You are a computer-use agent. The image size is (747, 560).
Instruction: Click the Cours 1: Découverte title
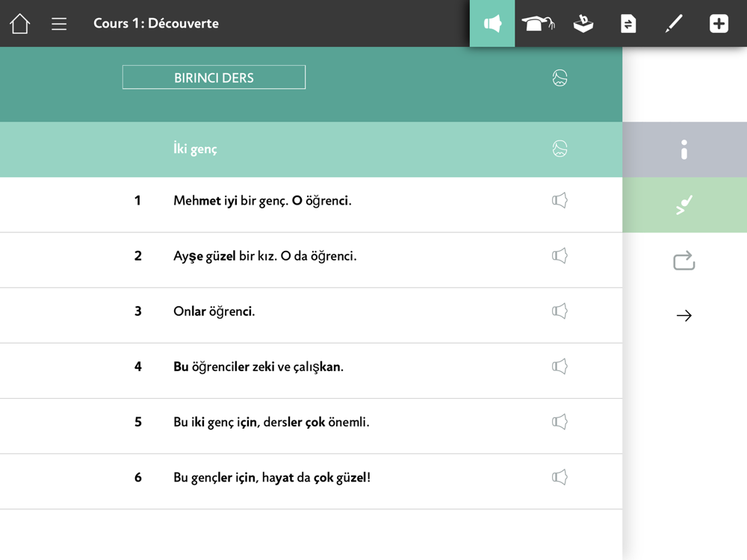[x=156, y=23]
